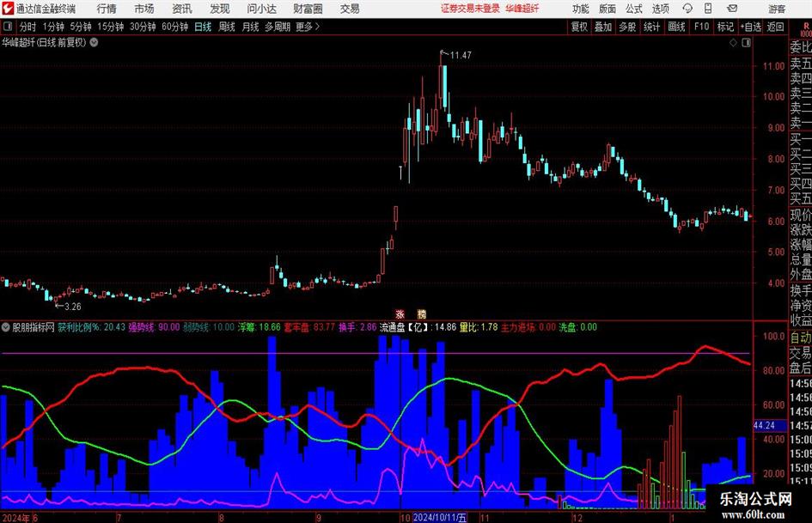Click the diamond icon at chart top-right
812x523 pixels.
pos(733,43)
